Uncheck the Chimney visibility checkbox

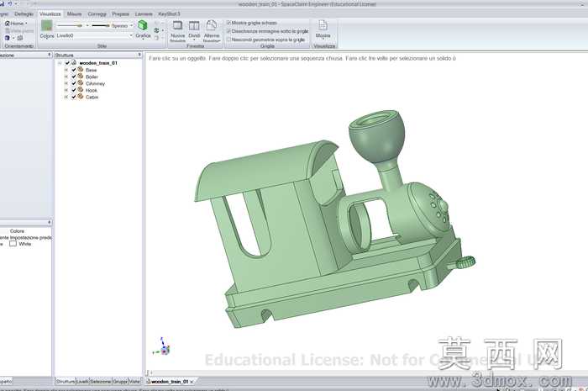coord(74,83)
